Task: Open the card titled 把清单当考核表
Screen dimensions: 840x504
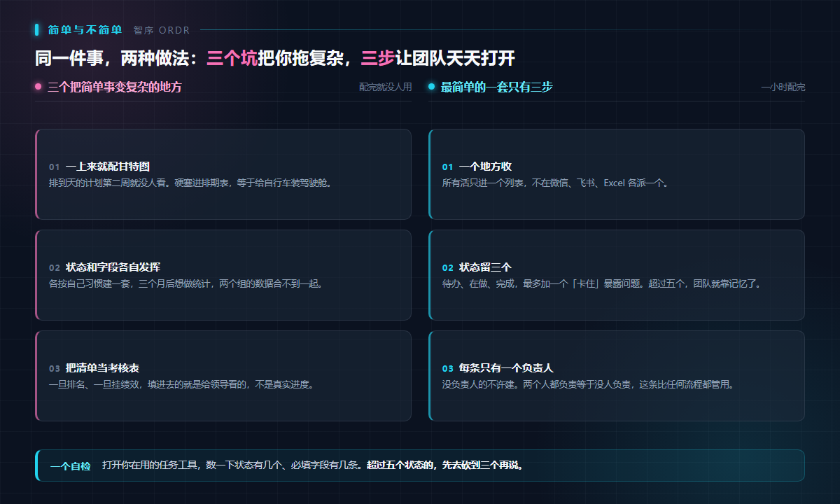Action: point(223,376)
